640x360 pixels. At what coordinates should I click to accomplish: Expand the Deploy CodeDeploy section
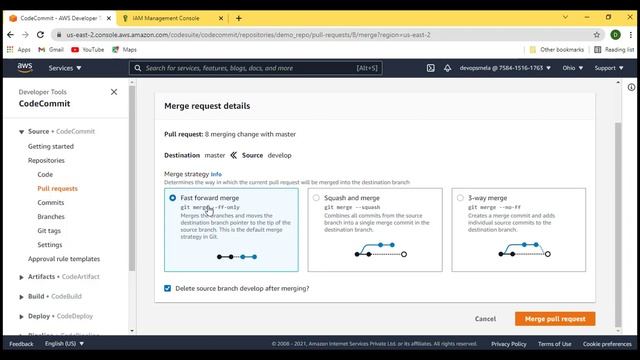21,317
